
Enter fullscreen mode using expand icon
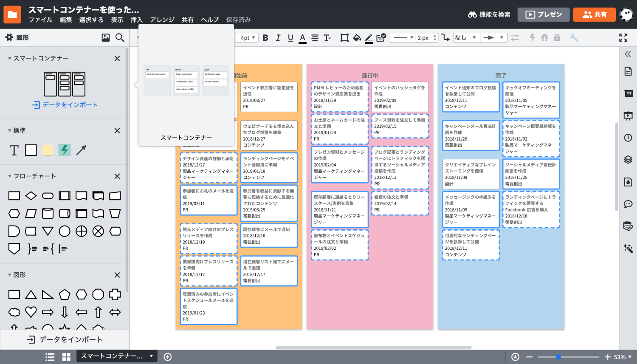coord(623,38)
